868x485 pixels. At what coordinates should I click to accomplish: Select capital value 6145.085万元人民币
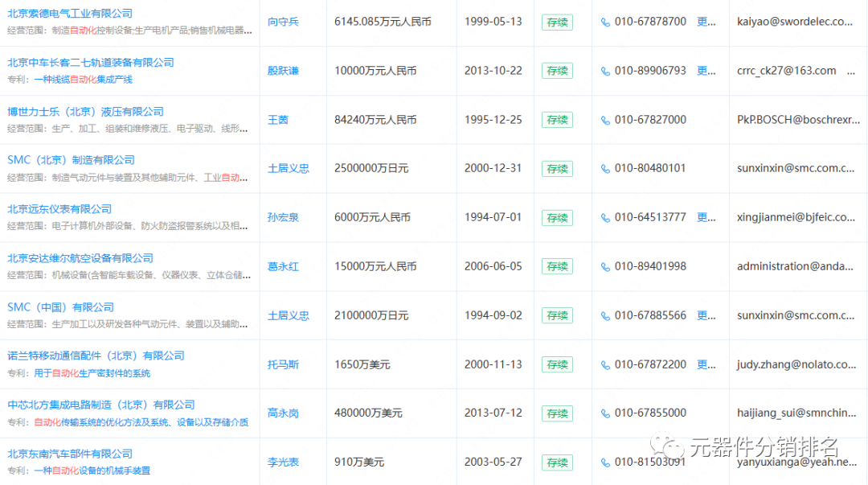click(x=383, y=22)
